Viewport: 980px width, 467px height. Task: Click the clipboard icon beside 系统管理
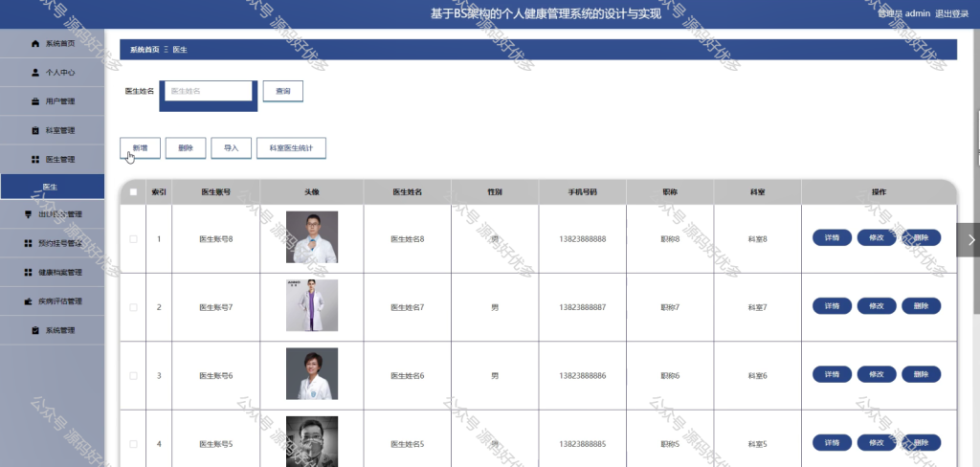point(35,330)
